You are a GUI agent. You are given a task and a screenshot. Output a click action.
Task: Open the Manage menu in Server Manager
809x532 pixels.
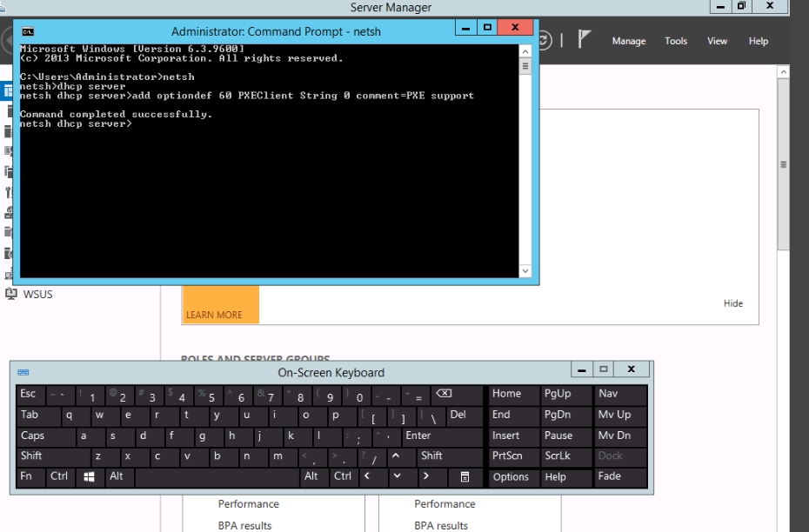coord(628,41)
